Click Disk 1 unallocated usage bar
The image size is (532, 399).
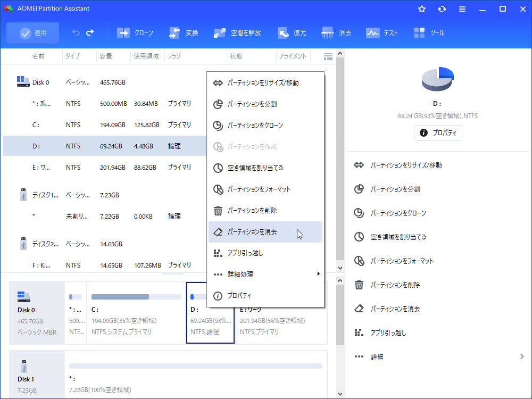click(x=196, y=366)
